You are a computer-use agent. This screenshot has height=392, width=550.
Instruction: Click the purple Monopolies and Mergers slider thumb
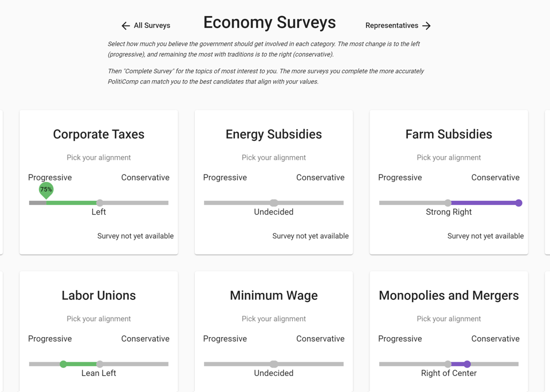(467, 364)
